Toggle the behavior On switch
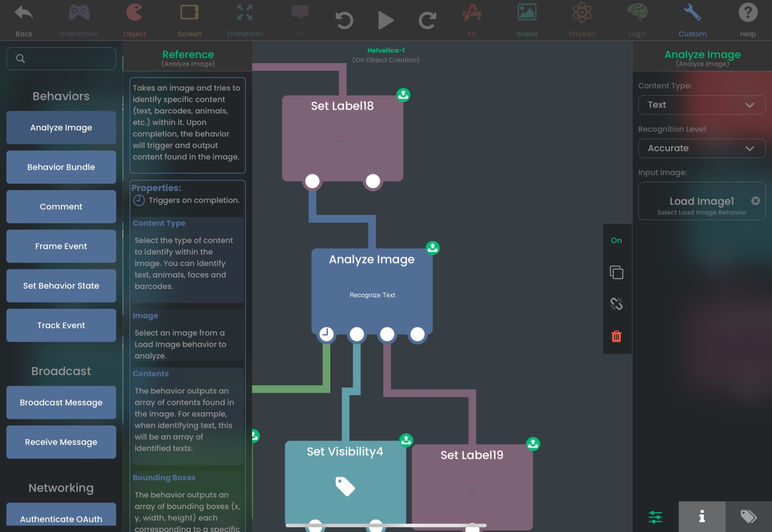Viewport: 772px width, 532px height. click(x=616, y=240)
